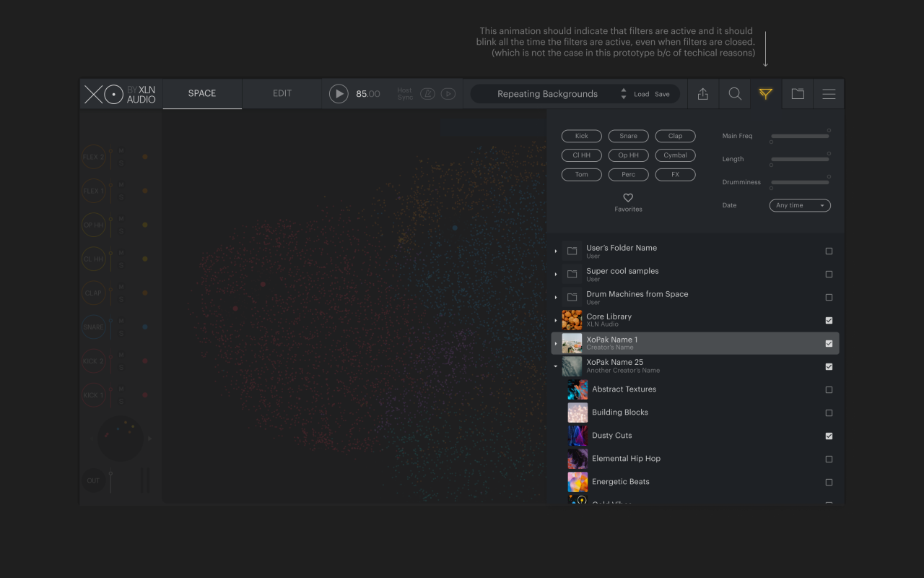Image resolution: width=924 pixels, height=578 pixels.
Task: Click the export share icon
Action: pyautogui.click(x=703, y=94)
